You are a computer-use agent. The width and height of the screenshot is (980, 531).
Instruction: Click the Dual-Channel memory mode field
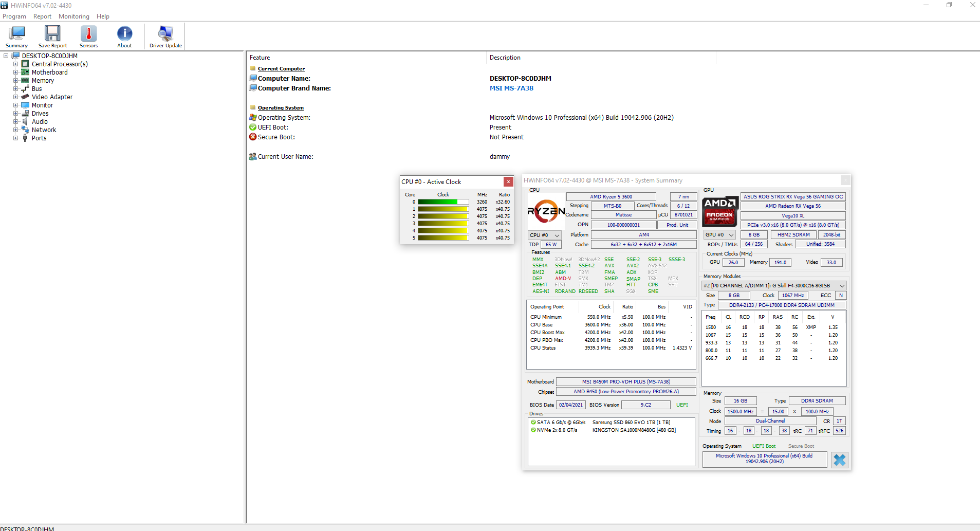coord(770,421)
